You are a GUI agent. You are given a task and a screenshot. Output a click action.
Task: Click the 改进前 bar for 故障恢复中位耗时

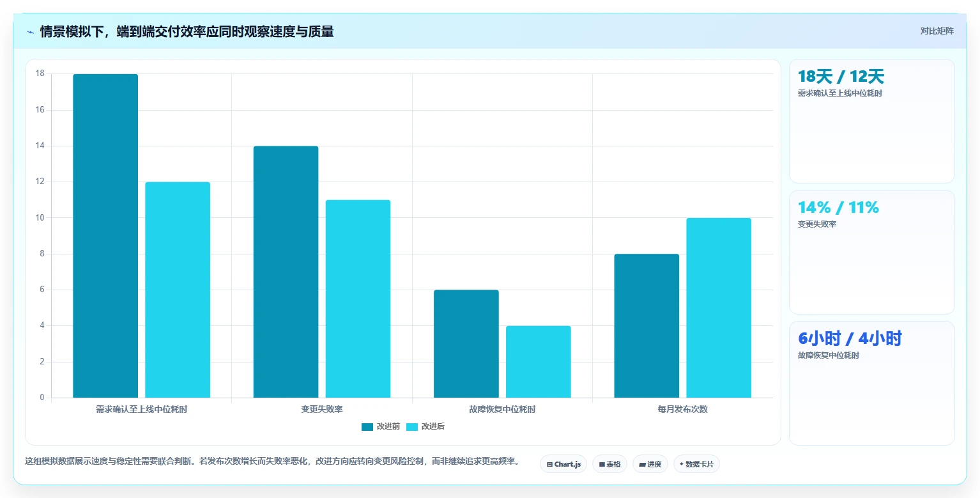tap(466, 344)
